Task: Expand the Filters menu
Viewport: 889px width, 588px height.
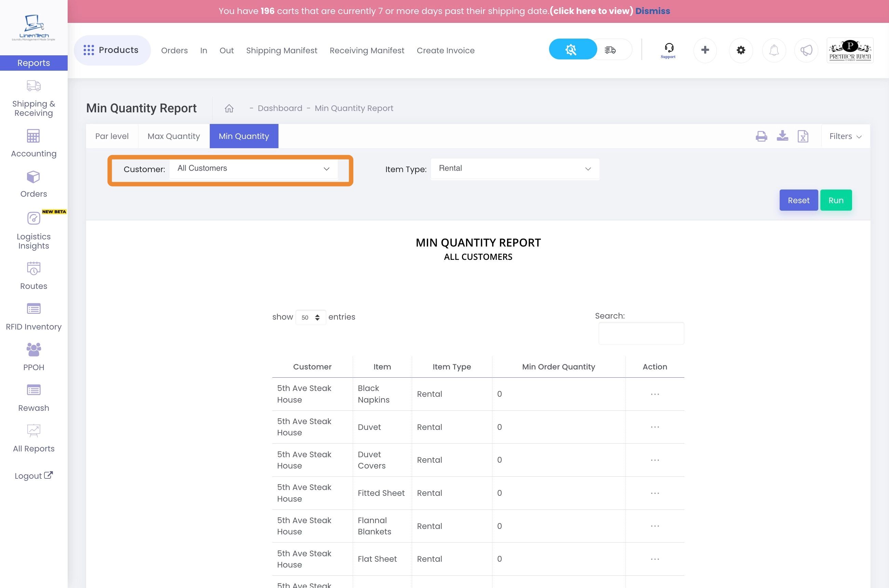Action: (x=845, y=137)
